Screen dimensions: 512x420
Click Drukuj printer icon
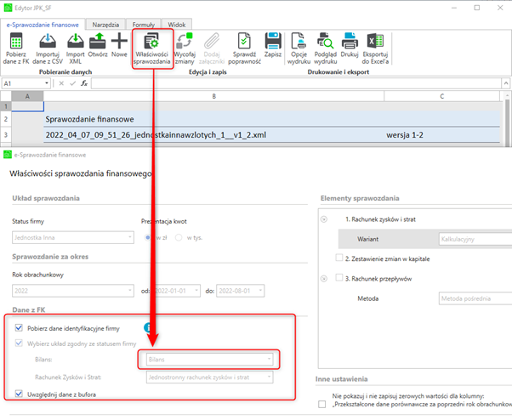click(350, 41)
